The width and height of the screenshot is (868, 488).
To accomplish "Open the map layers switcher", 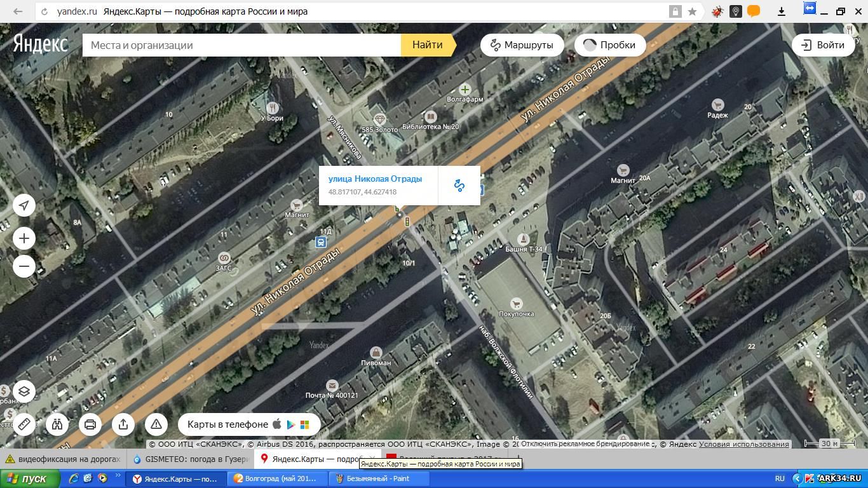I will click(x=24, y=391).
